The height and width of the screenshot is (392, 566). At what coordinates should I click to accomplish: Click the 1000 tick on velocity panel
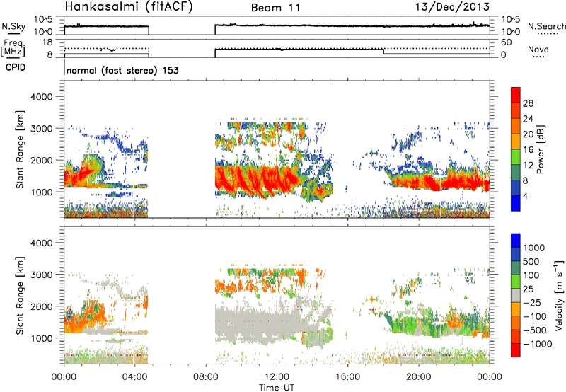click(41, 338)
